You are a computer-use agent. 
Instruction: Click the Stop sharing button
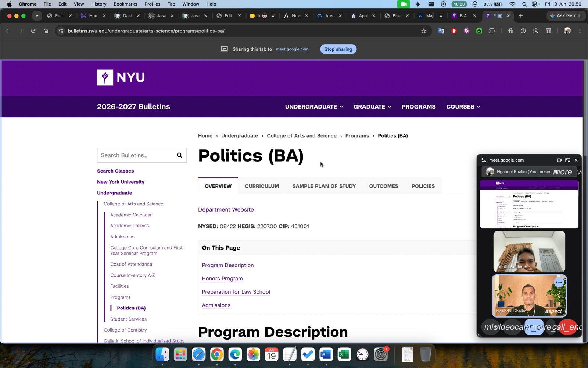pyautogui.click(x=338, y=49)
